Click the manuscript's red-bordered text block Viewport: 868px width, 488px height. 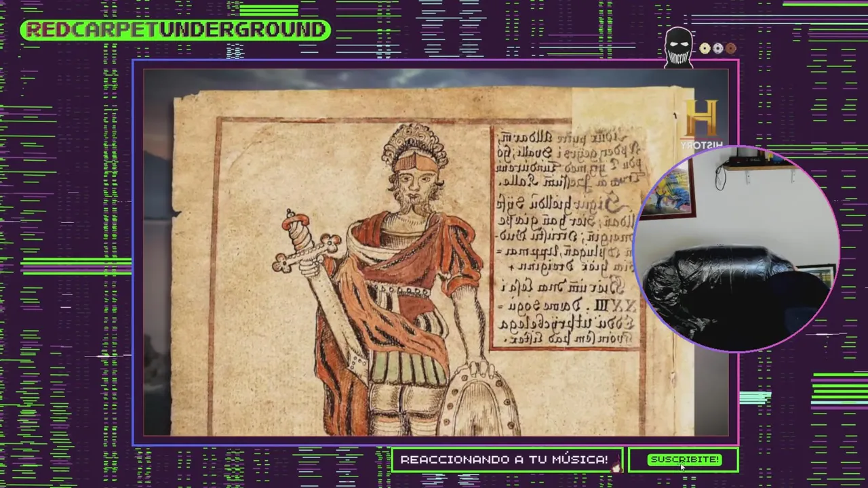coord(566,237)
